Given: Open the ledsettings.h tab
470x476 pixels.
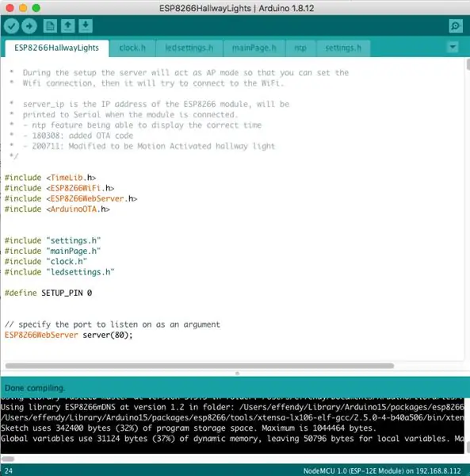Looking at the screenshot, I should [x=189, y=48].
